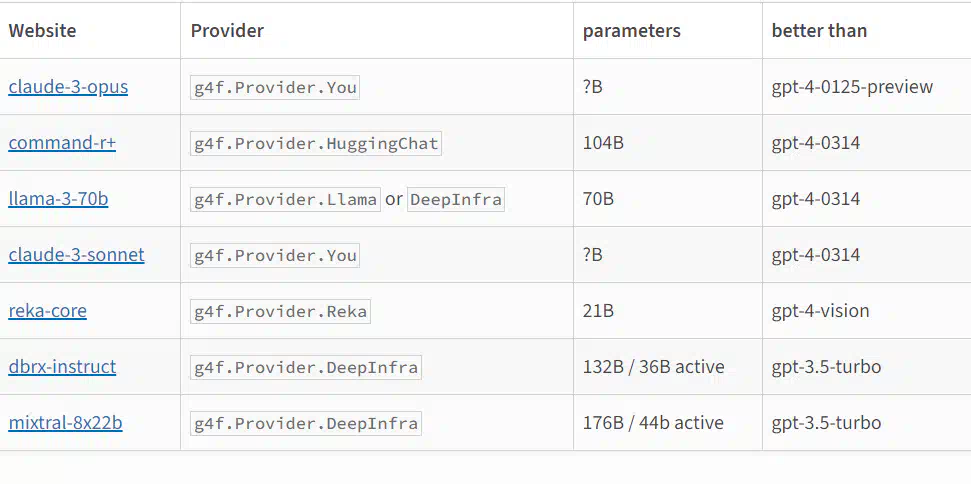Click the gpt-4-0125-preview cell

(x=852, y=87)
